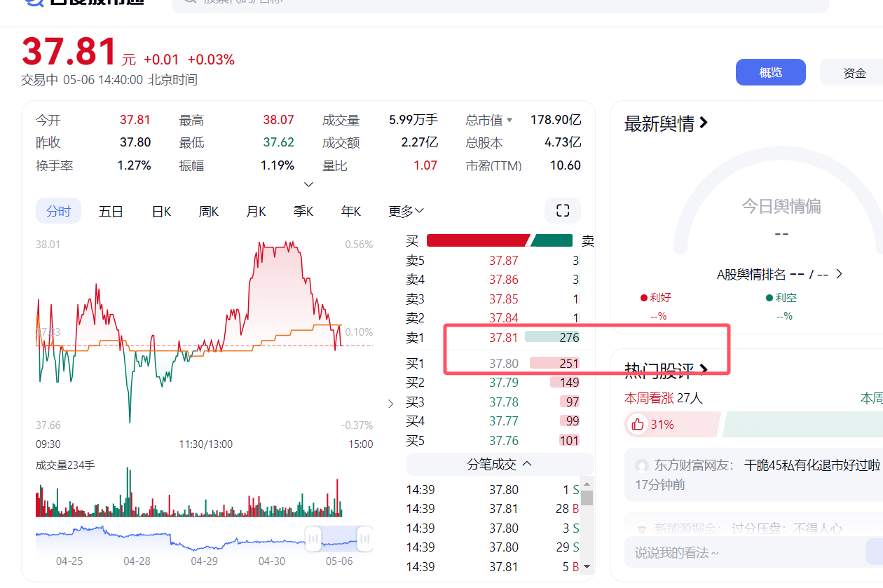883x588 pixels.
Task: Click the 买1 price 37.80
Action: pos(503,363)
